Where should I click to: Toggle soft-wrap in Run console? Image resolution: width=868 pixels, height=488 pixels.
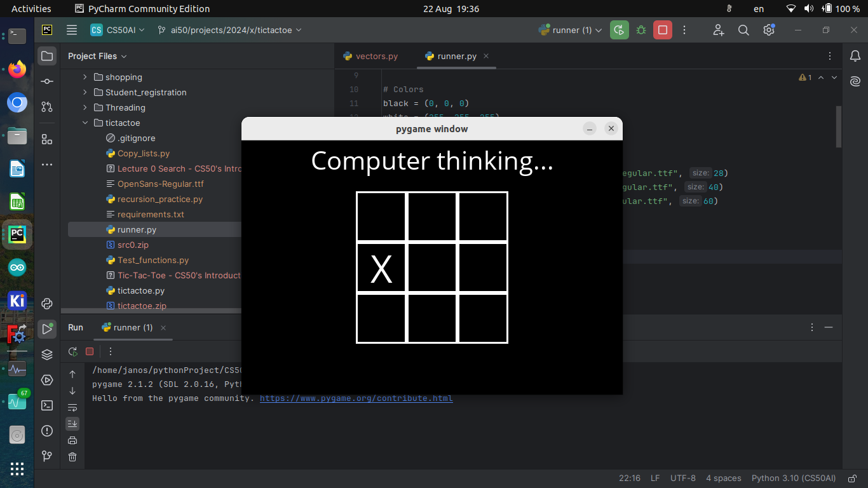[72, 407]
